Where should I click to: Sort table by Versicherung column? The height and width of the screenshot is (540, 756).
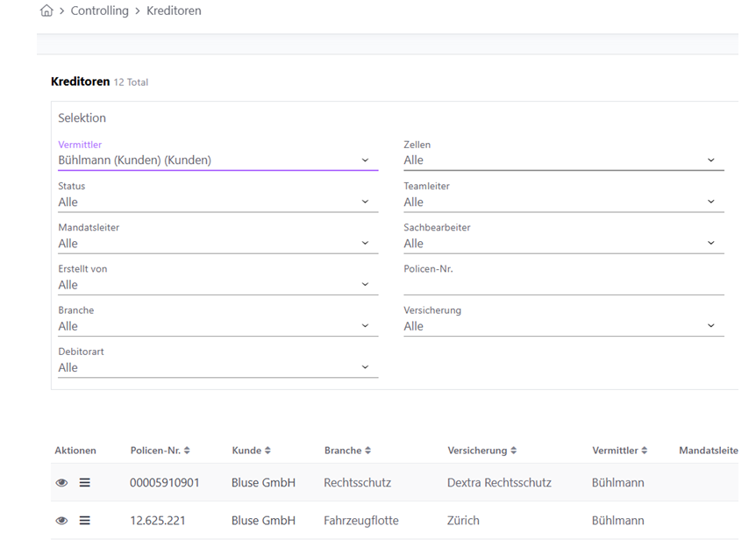click(x=513, y=451)
